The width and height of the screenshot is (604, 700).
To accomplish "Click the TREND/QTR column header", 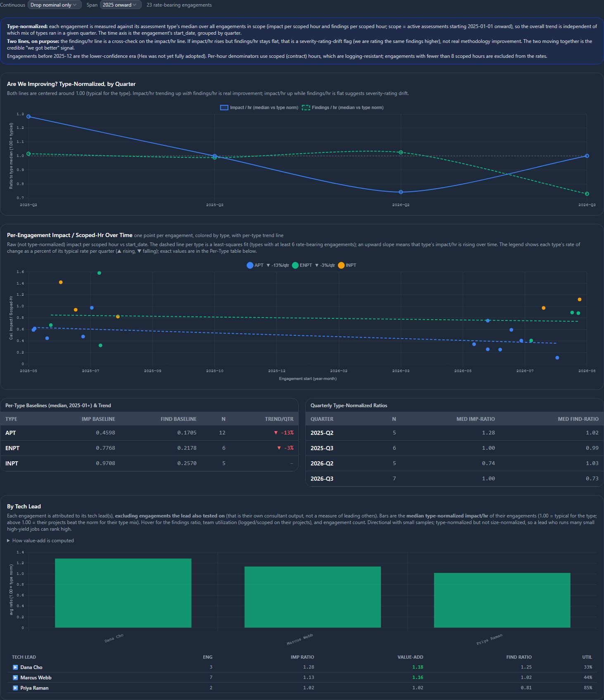I will click(279, 419).
